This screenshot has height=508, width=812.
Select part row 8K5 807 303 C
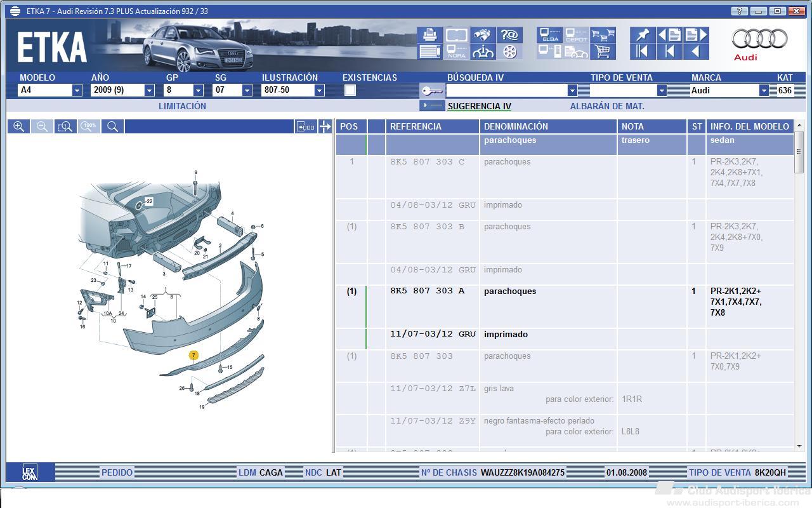pyautogui.click(x=565, y=177)
